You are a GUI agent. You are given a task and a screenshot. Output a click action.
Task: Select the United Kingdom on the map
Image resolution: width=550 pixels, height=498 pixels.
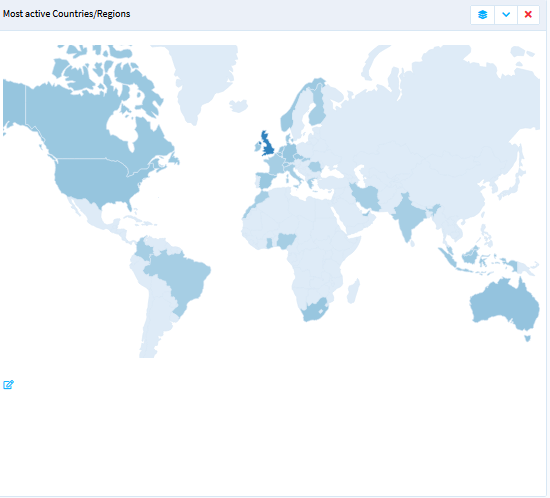click(x=268, y=144)
